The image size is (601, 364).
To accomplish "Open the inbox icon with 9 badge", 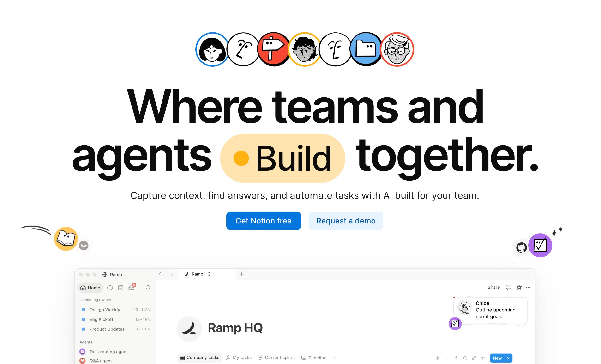I will [x=132, y=287].
